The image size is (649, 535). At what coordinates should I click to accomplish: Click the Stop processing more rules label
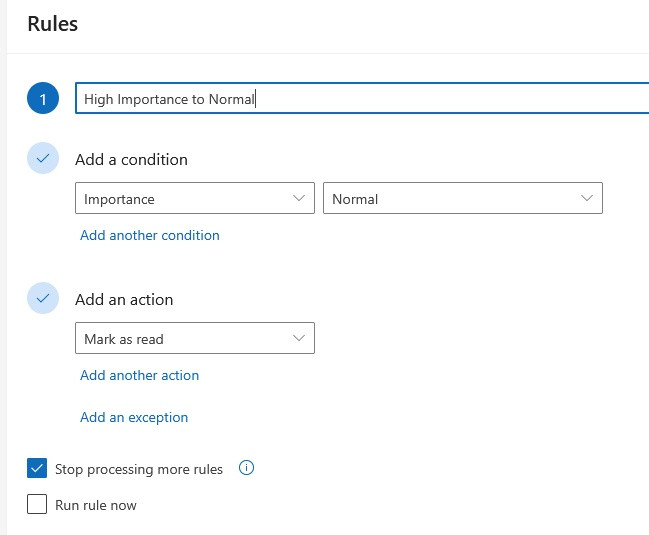point(139,469)
